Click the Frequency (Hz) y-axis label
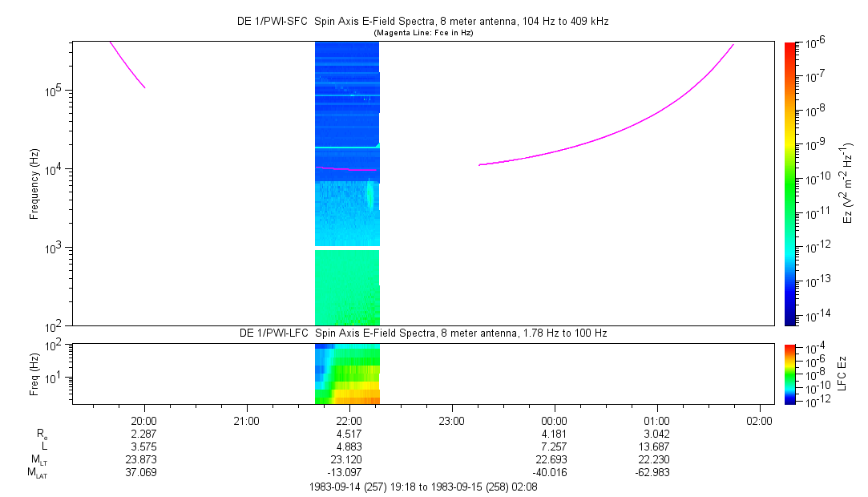868x497 pixels. coord(35,184)
